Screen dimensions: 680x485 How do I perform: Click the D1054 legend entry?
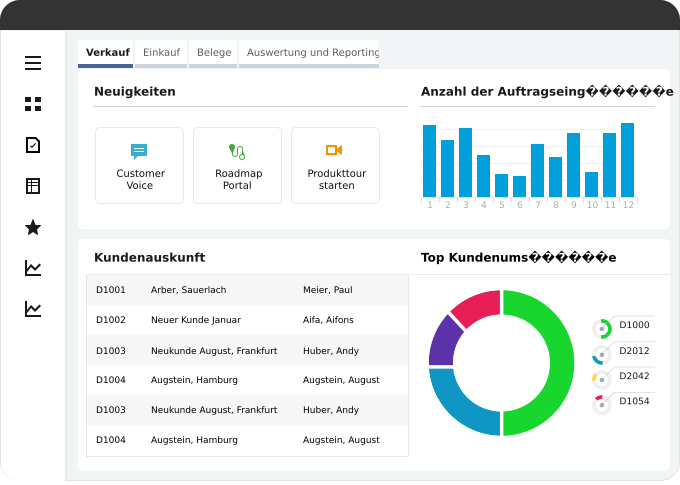(633, 401)
